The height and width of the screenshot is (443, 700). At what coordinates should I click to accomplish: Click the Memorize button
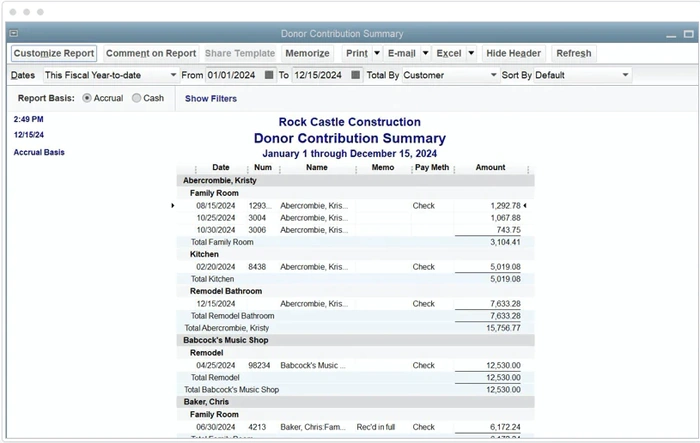[x=307, y=53]
